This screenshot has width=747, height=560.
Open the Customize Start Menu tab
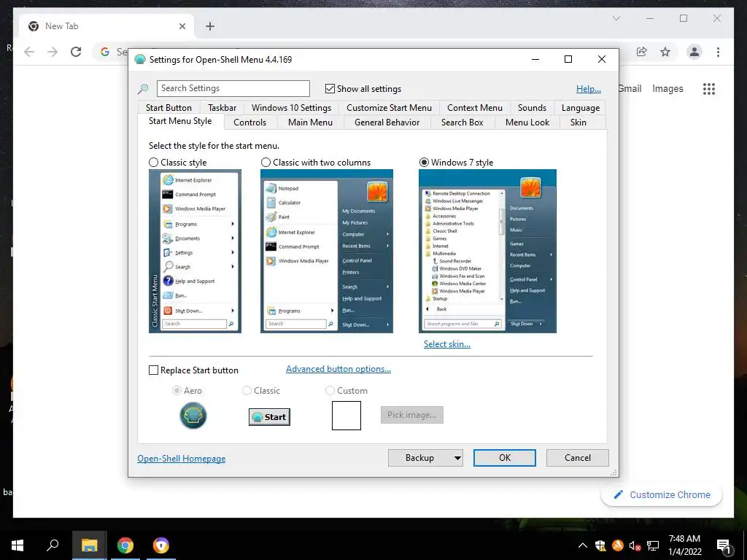[x=390, y=108]
